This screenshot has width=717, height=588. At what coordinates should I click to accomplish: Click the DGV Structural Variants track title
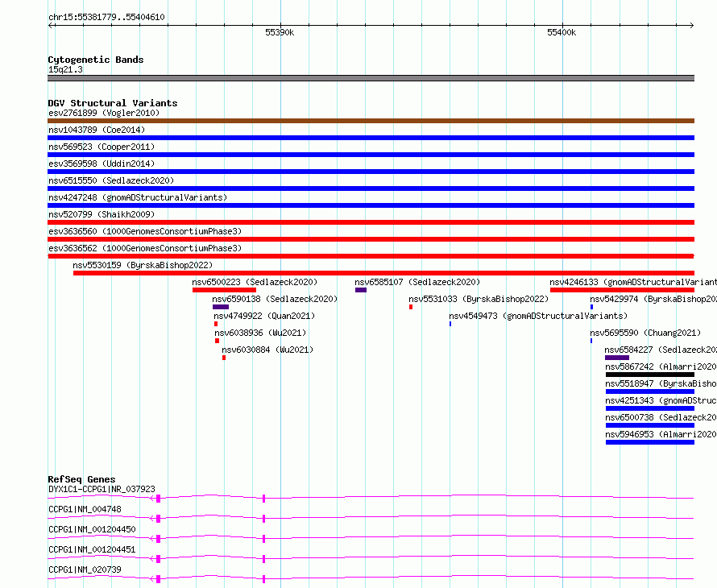point(113,103)
